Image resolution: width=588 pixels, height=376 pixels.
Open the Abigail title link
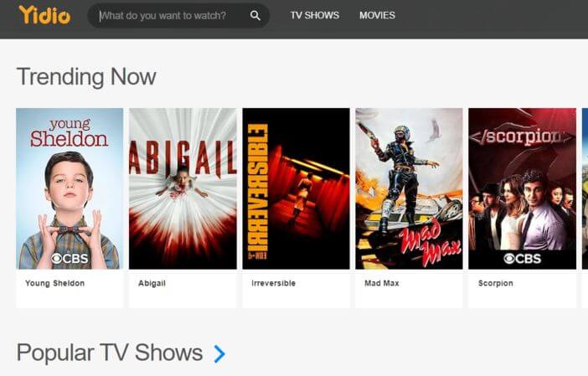[152, 283]
